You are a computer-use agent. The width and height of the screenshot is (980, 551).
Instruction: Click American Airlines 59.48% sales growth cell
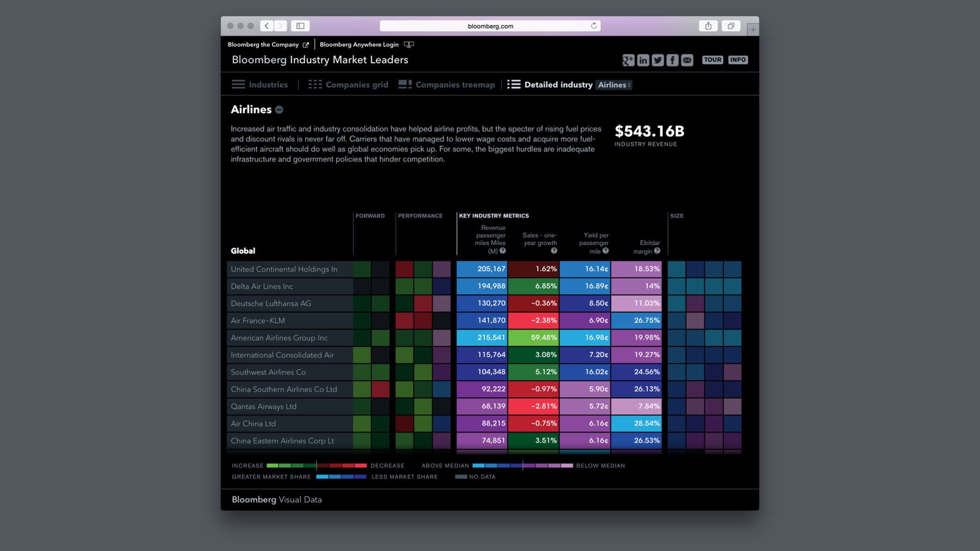pos(533,337)
